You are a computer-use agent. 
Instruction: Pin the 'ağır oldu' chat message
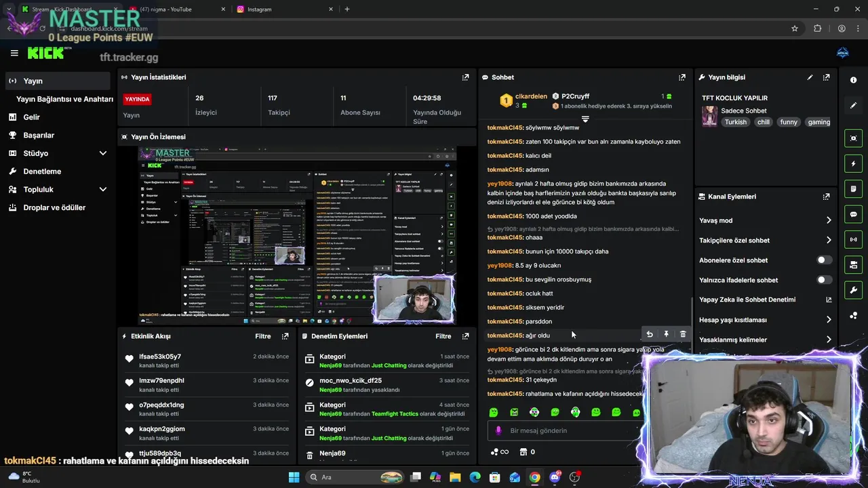point(666,334)
